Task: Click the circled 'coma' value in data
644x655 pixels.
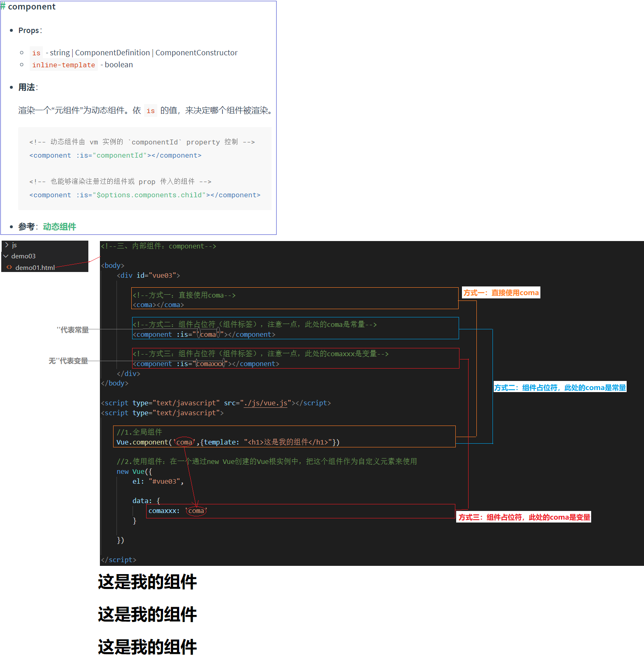Action: (x=196, y=511)
